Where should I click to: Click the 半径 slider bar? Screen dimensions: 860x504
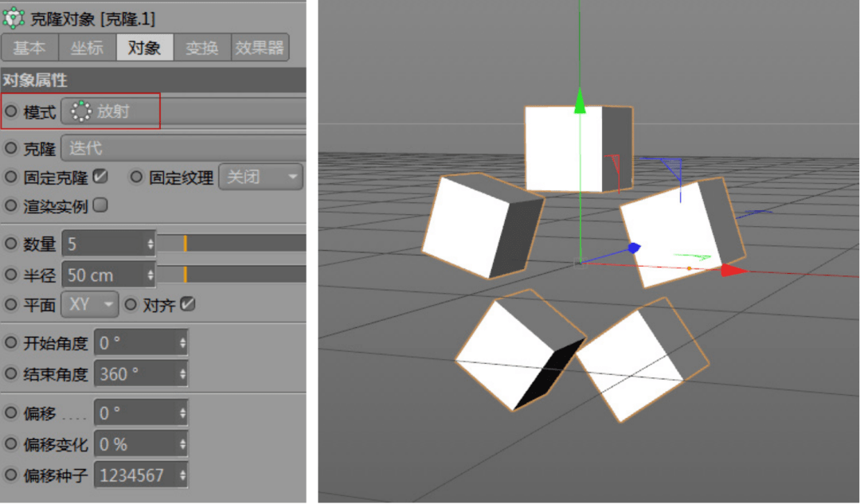pos(232,274)
